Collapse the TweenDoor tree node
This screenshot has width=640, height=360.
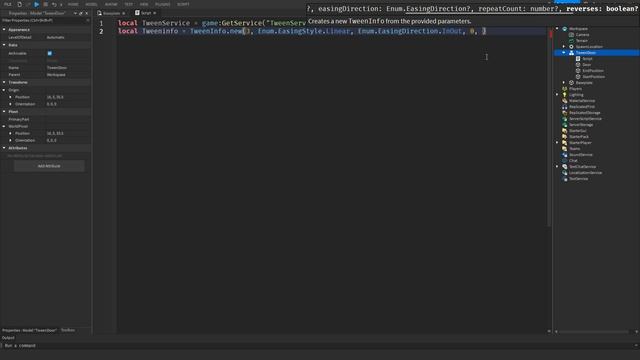pos(564,53)
